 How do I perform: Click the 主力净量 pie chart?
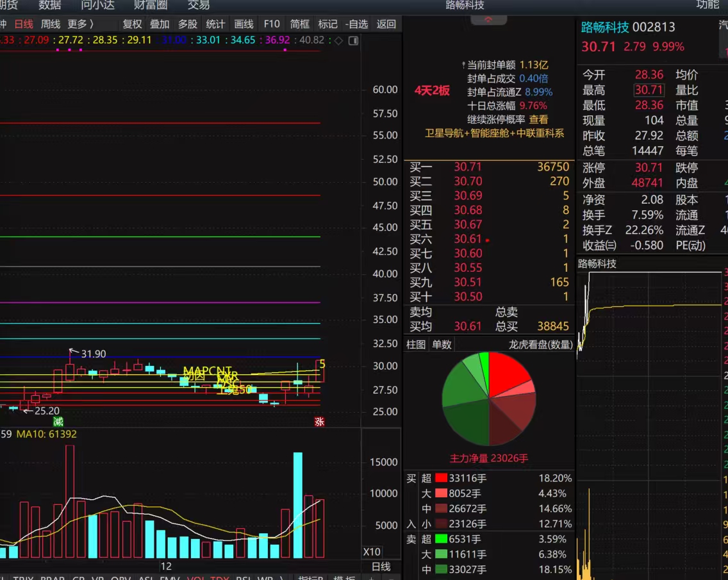[x=489, y=399]
